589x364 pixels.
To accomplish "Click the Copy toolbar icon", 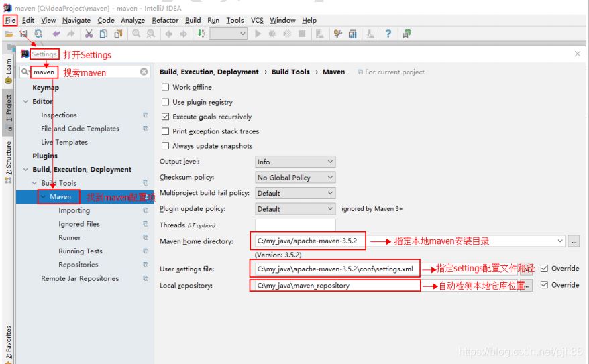I will click(103, 34).
